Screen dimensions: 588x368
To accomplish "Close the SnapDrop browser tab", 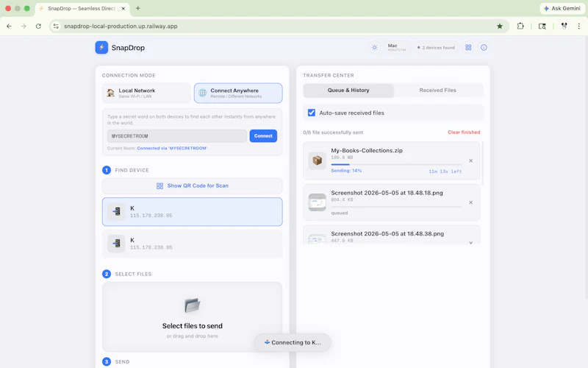I will pyautogui.click(x=123, y=8).
